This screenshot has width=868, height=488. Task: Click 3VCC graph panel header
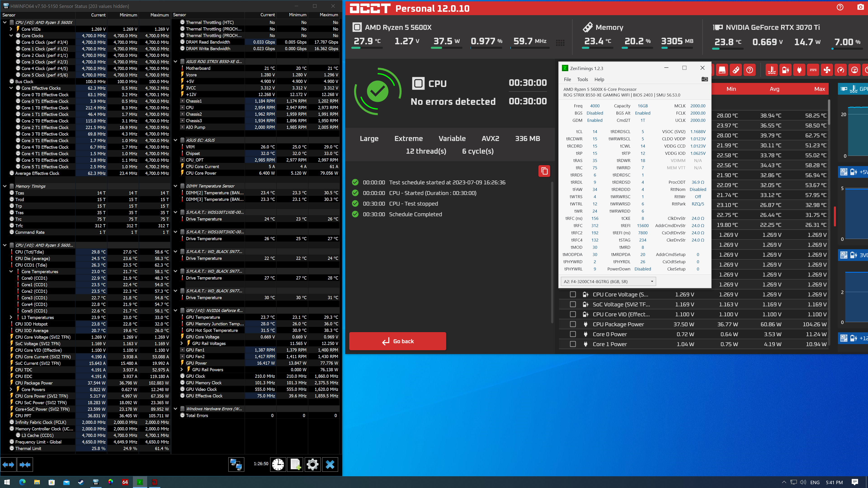[853, 255]
